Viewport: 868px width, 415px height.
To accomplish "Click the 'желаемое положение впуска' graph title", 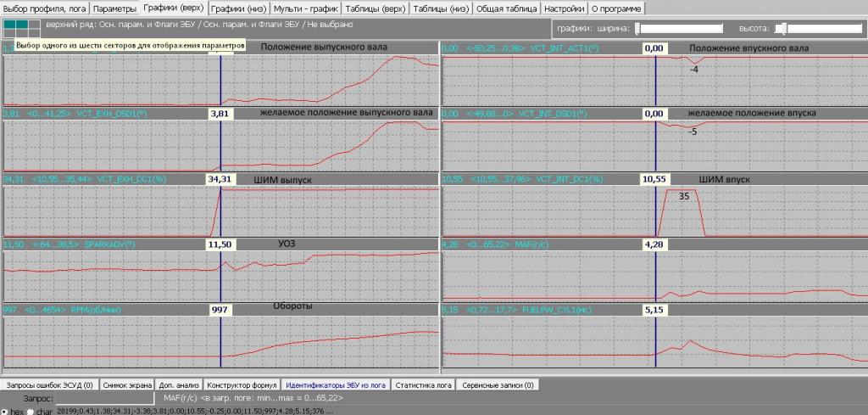I will tap(752, 114).
